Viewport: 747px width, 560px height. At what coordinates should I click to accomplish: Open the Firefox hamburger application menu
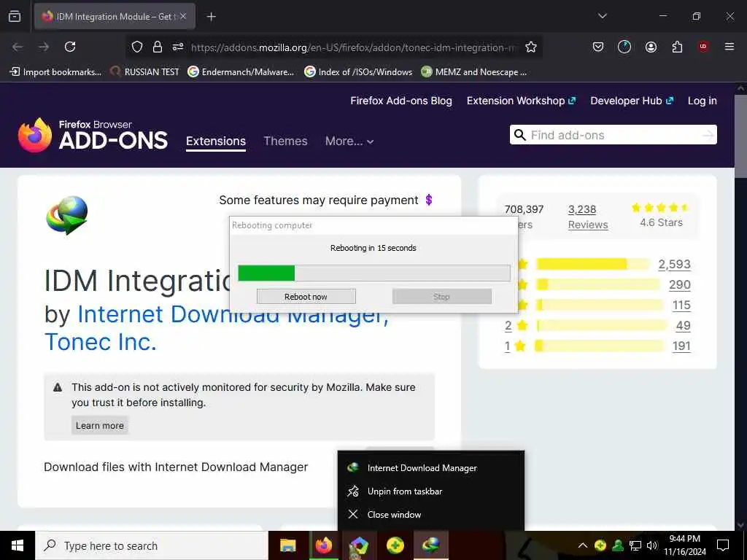729,47
